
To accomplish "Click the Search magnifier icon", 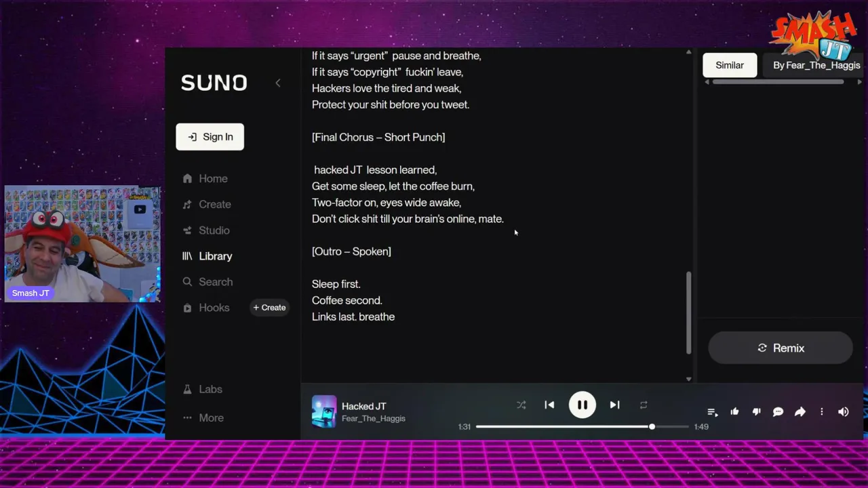I will pyautogui.click(x=187, y=282).
